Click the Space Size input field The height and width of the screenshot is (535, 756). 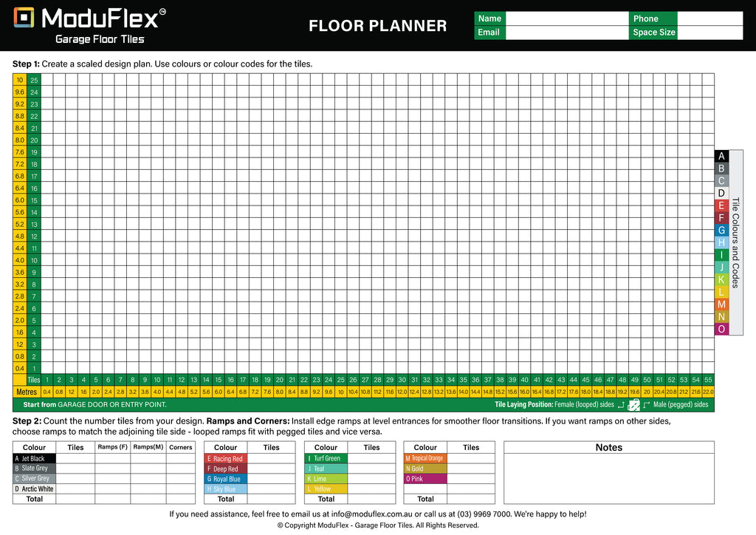point(709,33)
